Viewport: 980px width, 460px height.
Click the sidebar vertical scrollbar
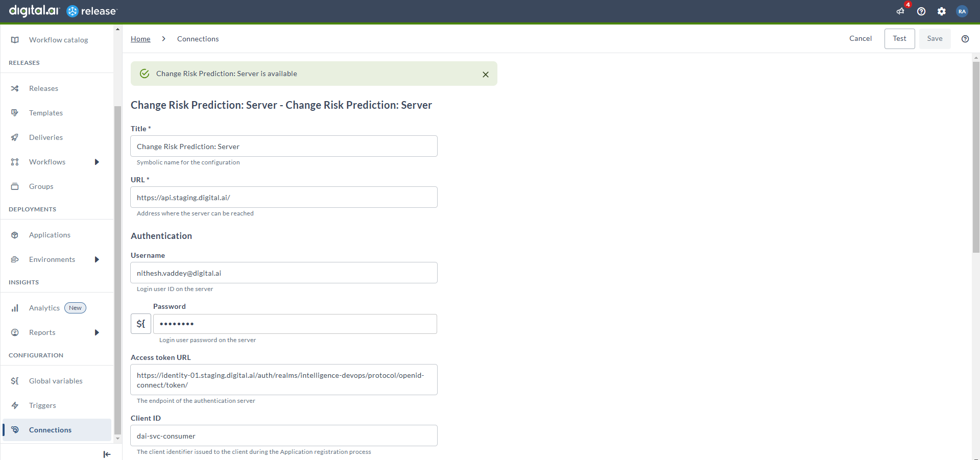point(117,270)
